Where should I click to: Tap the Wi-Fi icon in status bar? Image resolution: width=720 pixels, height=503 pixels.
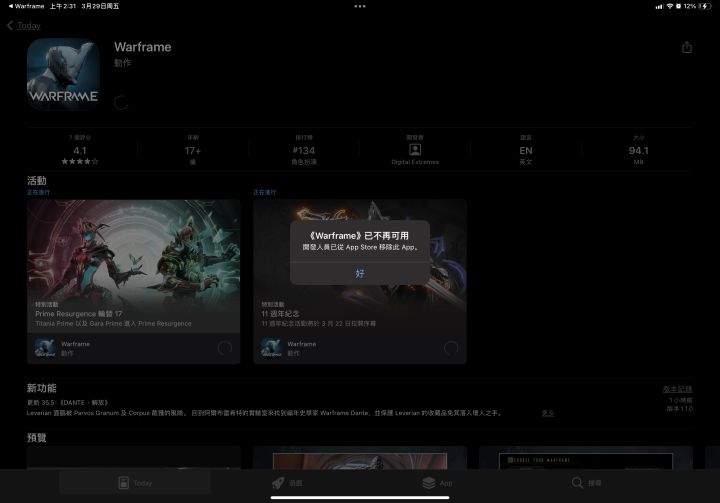click(x=669, y=6)
